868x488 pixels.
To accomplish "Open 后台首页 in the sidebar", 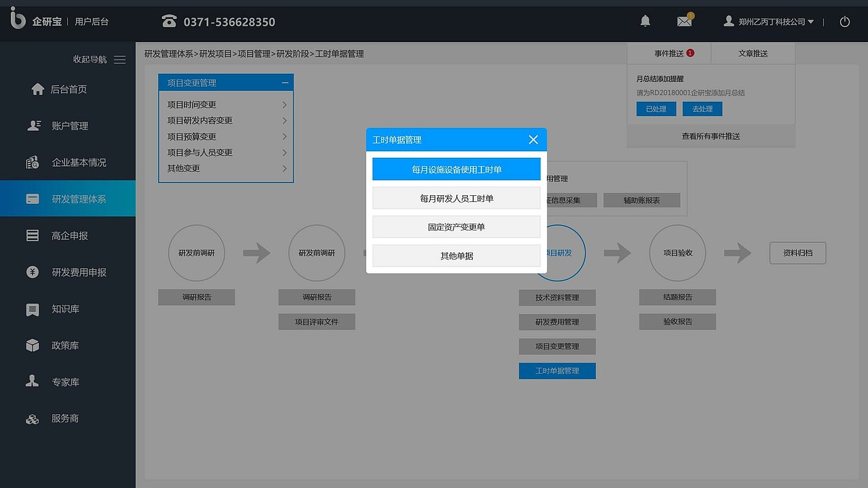I will pos(68,89).
